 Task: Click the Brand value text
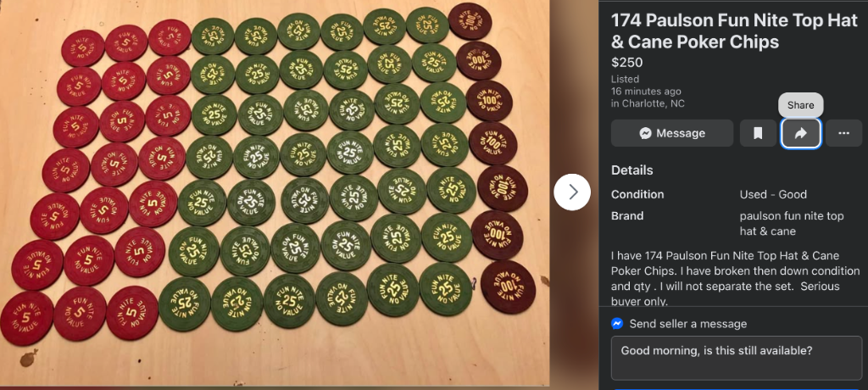point(792,223)
